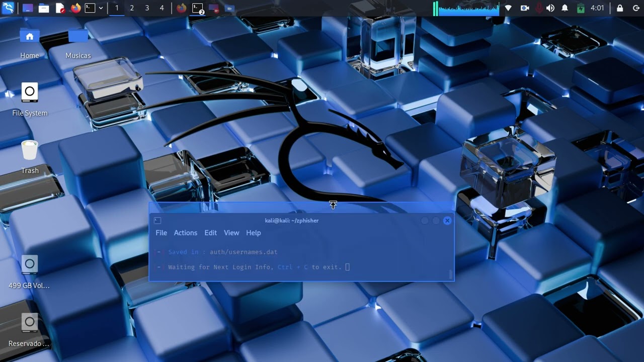Image resolution: width=644 pixels, height=362 pixels.
Task: Maximize the zphisher terminal window
Action: click(436, 221)
